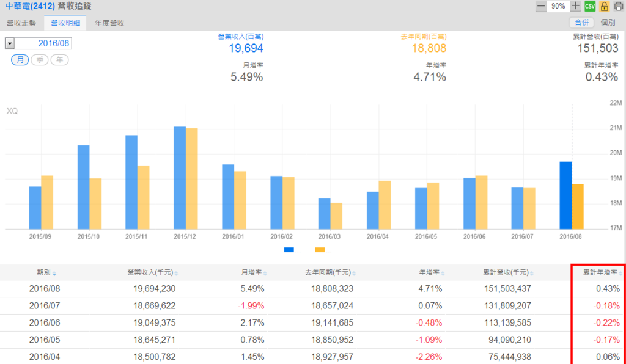Sort by 期別 column arrow icon
This screenshot has width=626, height=364.
(54, 274)
